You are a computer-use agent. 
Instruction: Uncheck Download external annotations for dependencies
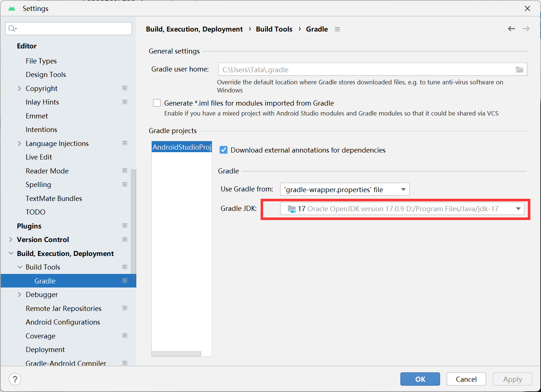tap(224, 150)
